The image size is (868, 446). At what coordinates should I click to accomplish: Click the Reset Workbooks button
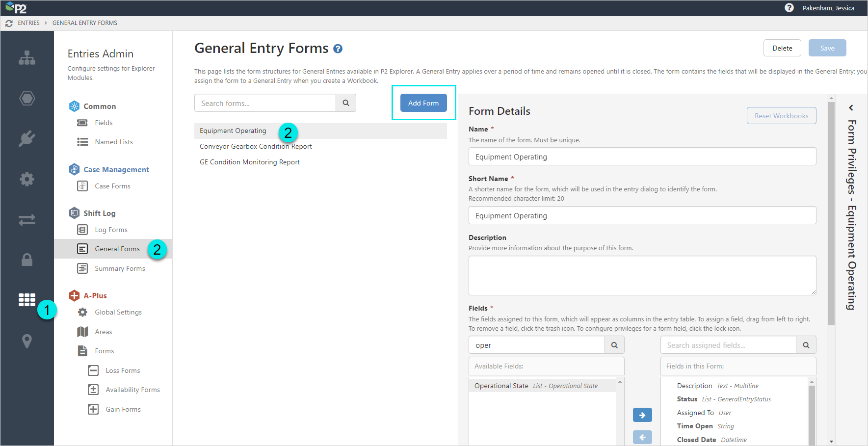click(x=781, y=116)
